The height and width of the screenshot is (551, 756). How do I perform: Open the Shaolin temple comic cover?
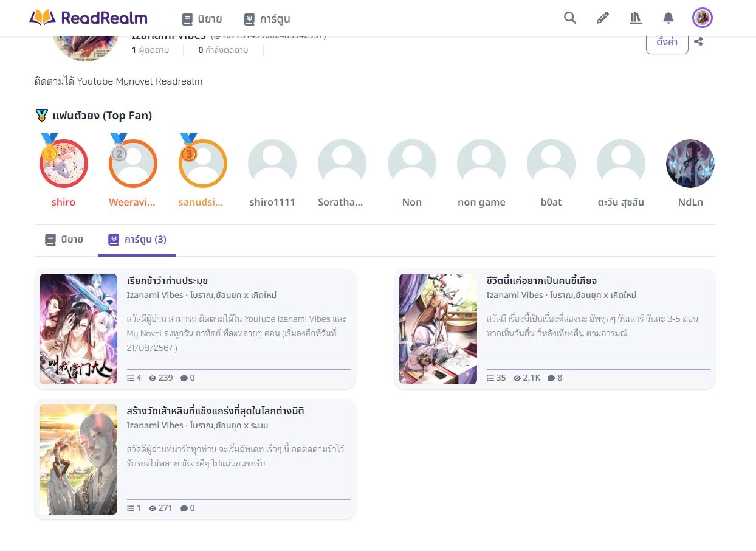tap(78, 459)
